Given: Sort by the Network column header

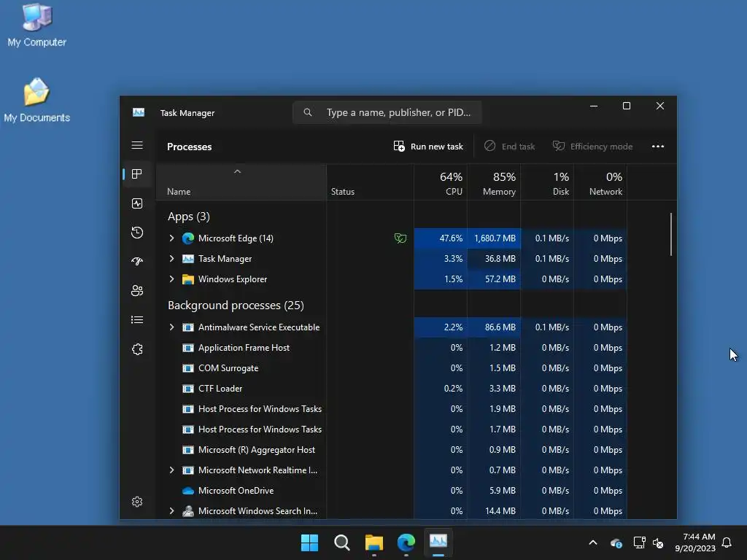Looking at the screenshot, I should [x=601, y=182].
